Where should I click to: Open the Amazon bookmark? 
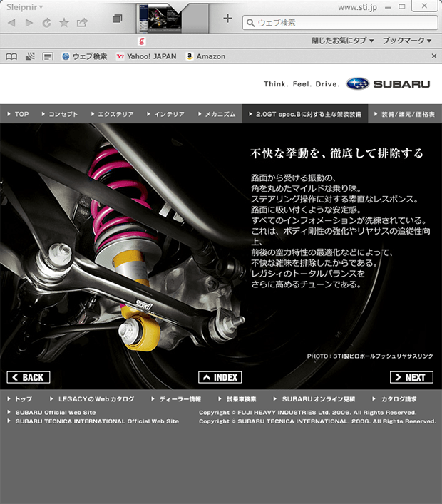click(x=206, y=56)
